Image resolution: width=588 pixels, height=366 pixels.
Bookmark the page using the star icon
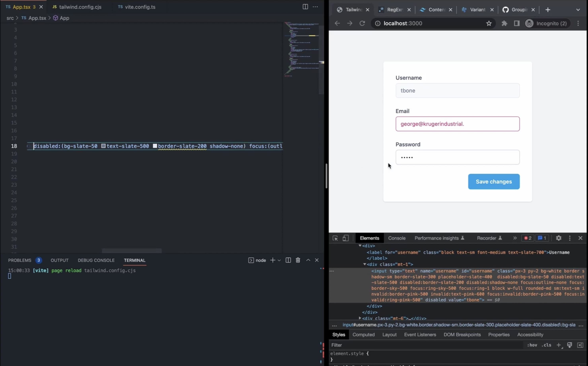(489, 23)
